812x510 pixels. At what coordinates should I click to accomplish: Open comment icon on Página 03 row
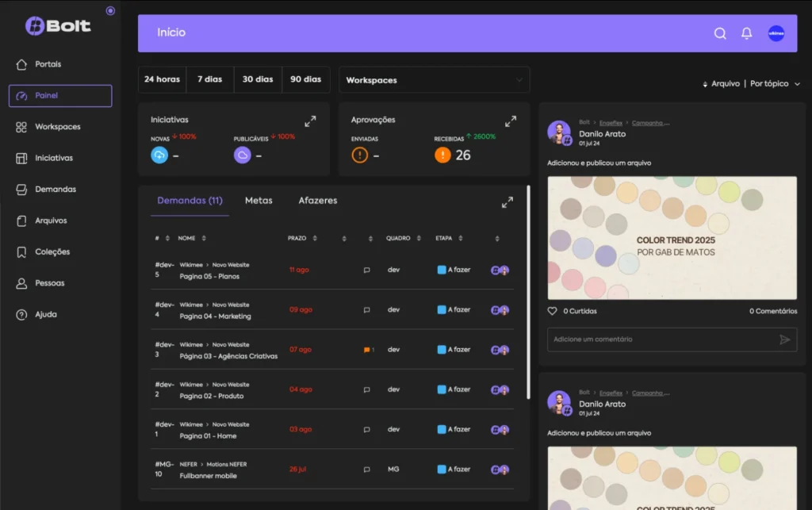(x=367, y=350)
